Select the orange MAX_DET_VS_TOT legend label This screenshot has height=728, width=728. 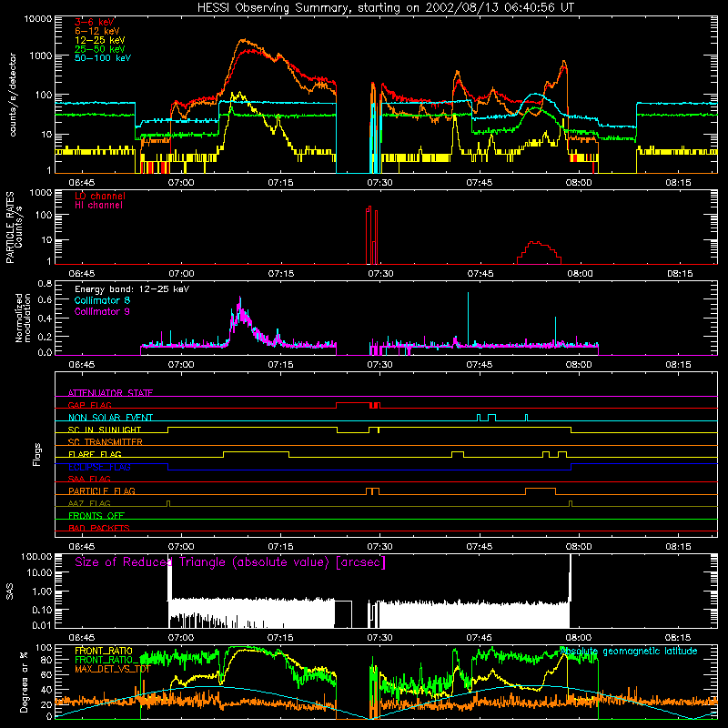[112, 669]
